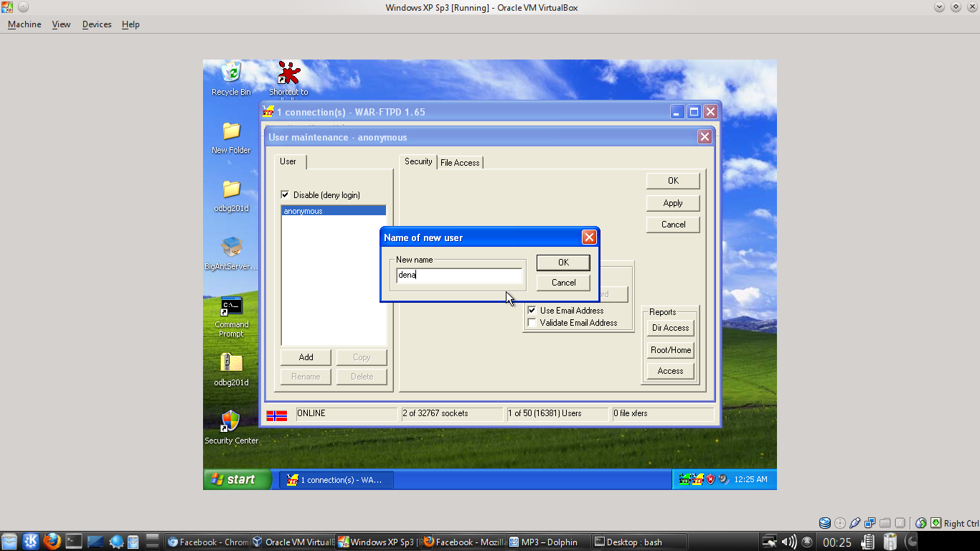Launch the terminal from the host panel
The image size is (980, 551).
click(73, 542)
